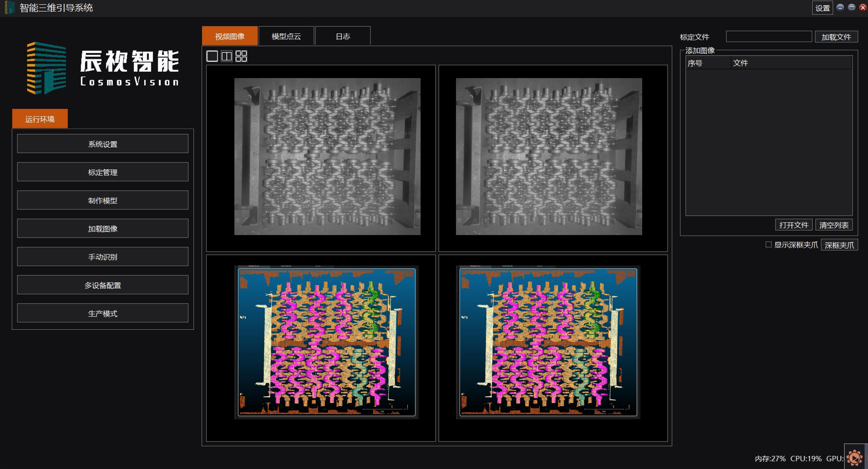This screenshot has width=868, height=469.
Task: Click the 加载文件 button
Action: point(836,37)
